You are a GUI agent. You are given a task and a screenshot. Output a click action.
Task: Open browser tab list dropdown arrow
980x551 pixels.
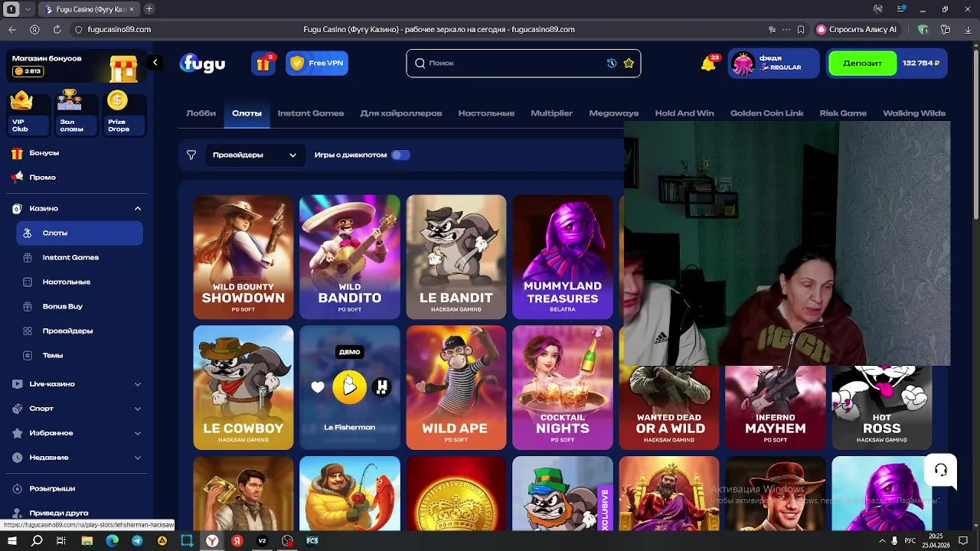point(28,9)
